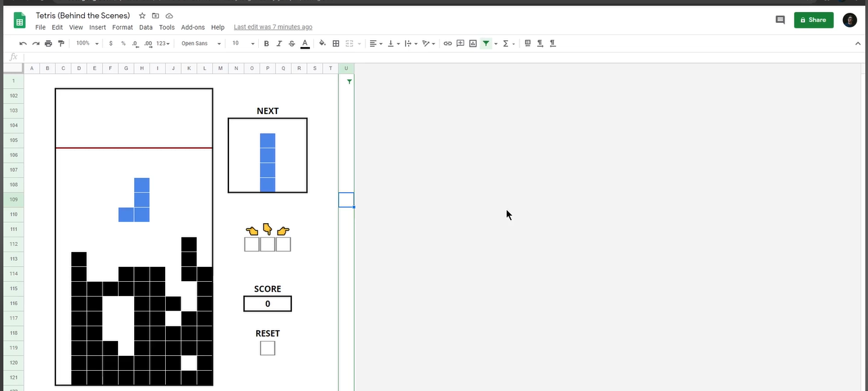
Task: Open the Google account avatar
Action: pos(850,20)
